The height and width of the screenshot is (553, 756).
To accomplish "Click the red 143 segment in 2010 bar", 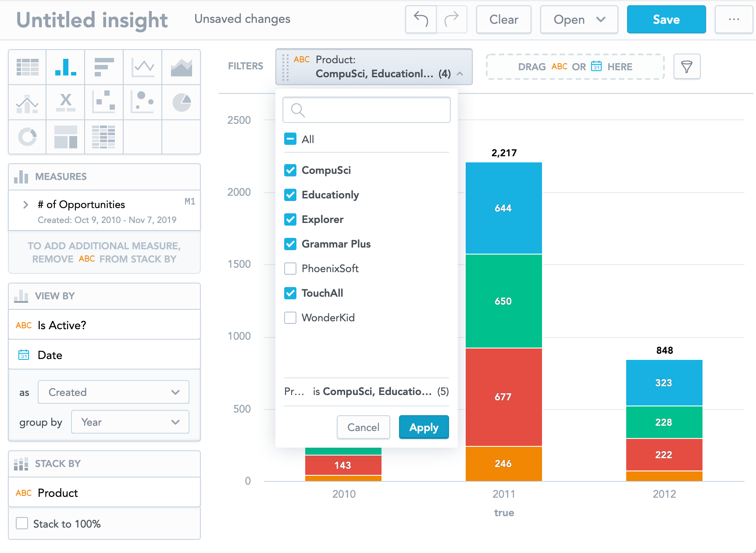I will [343, 465].
